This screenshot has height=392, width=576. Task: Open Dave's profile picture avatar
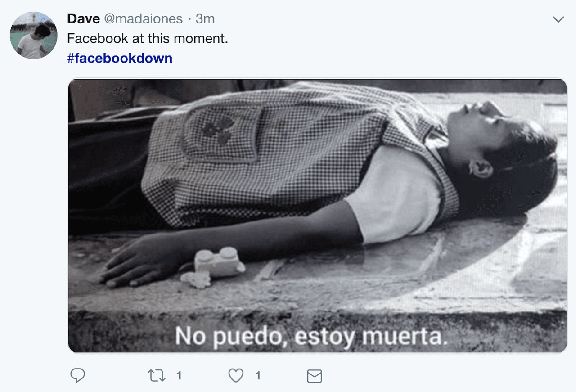(33, 35)
